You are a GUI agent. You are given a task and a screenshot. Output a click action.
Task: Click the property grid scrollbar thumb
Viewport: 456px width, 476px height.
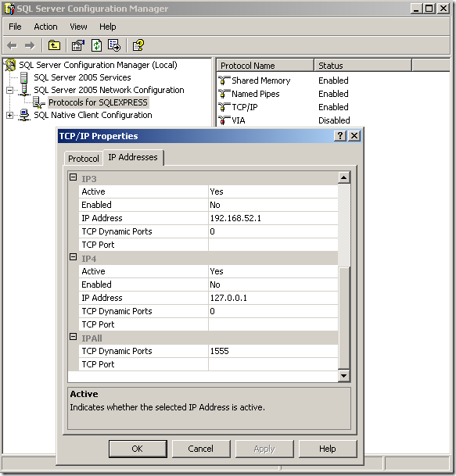click(344, 318)
